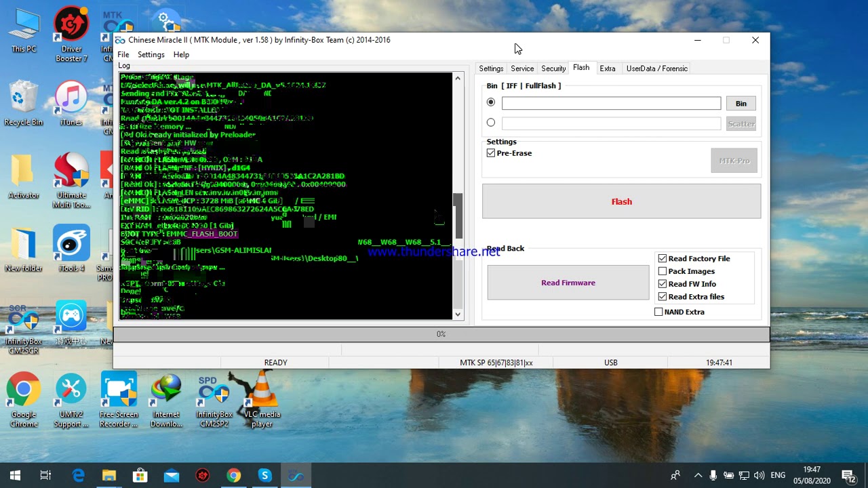
Task: Open Driver Booster from the taskbar
Action: click(x=202, y=475)
